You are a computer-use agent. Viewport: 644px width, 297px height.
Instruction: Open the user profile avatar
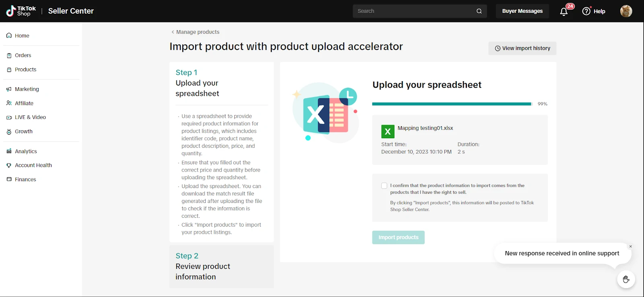pyautogui.click(x=626, y=11)
